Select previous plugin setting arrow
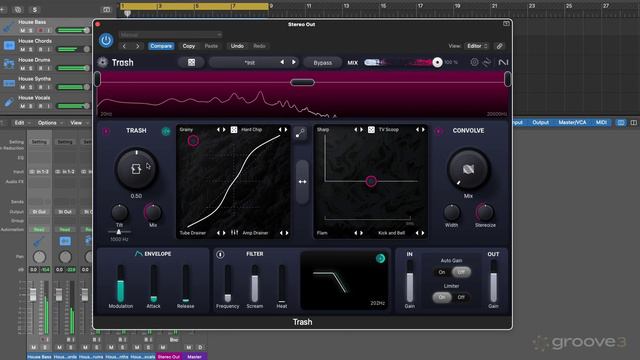This screenshot has height=360, width=640. pyautogui.click(x=124, y=46)
